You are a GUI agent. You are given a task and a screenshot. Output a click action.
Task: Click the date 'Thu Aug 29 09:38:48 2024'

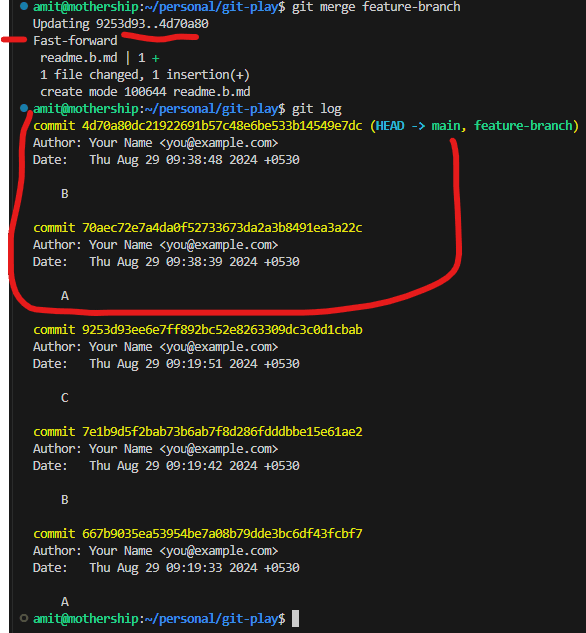click(173, 160)
